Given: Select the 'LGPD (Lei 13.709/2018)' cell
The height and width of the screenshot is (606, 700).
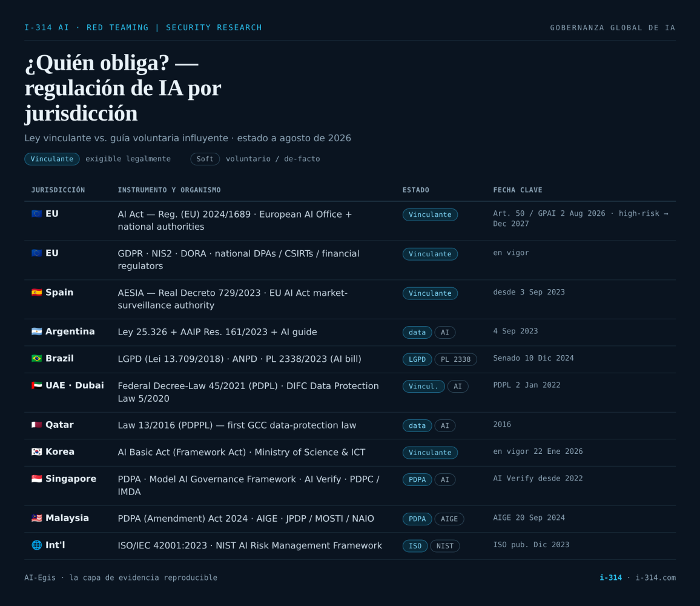Looking at the screenshot, I should click(239, 359).
